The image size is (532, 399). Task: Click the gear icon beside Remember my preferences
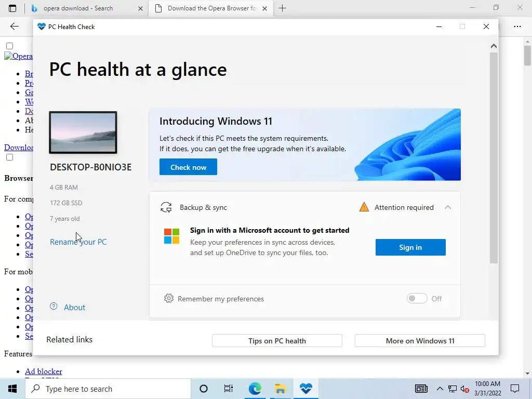pyautogui.click(x=169, y=298)
